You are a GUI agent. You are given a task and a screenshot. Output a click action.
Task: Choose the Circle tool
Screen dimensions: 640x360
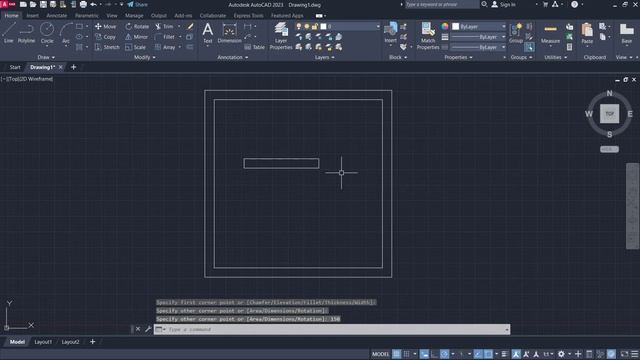coord(47,33)
